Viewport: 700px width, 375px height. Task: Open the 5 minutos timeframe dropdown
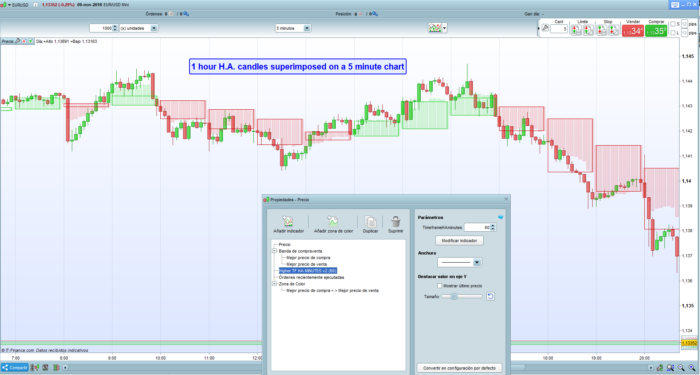point(307,28)
